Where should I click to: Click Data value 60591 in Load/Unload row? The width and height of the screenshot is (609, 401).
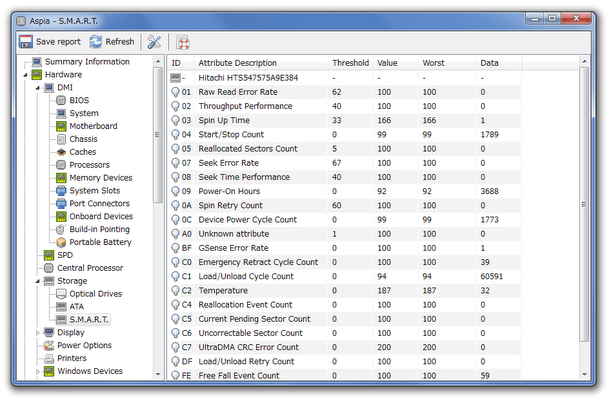pyautogui.click(x=491, y=276)
